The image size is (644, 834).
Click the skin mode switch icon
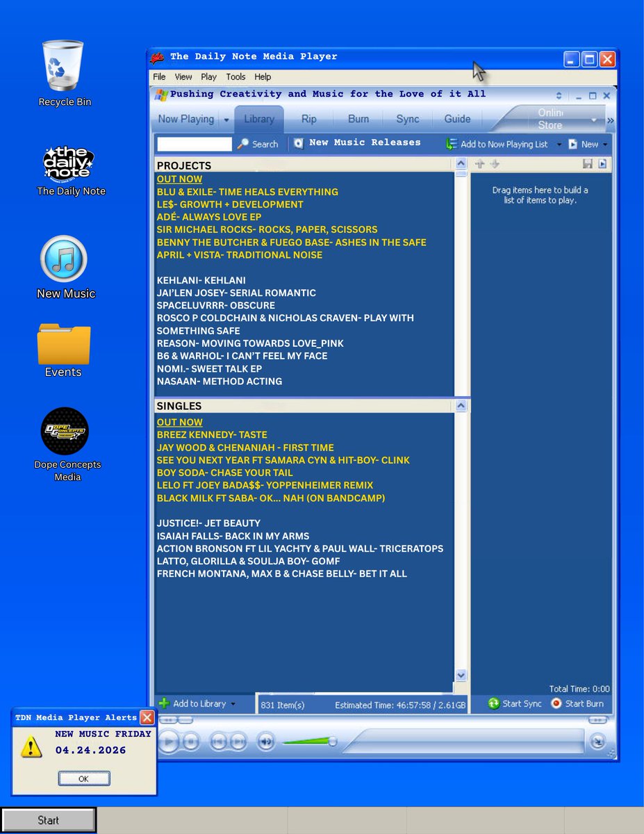(x=598, y=742)
